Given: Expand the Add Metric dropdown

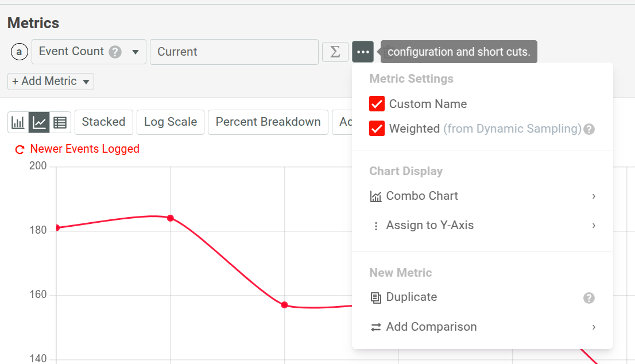Looking at the screenshot, I should click(x=50, y=81).
